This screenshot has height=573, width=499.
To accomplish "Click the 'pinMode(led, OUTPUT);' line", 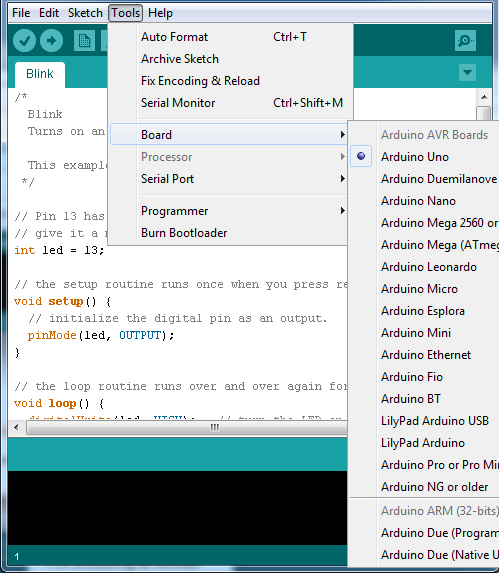I will click(101, 335).
